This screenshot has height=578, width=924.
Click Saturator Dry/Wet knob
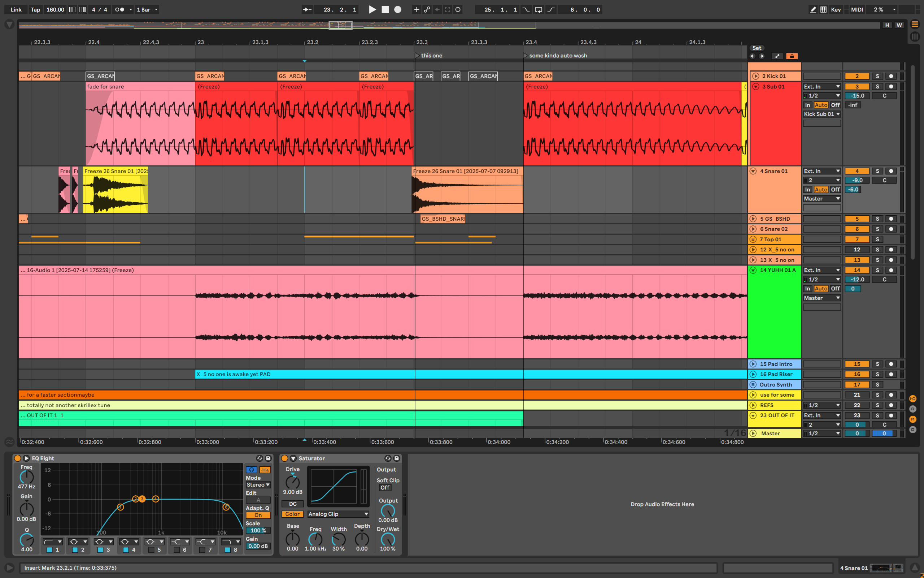point(388,539)
